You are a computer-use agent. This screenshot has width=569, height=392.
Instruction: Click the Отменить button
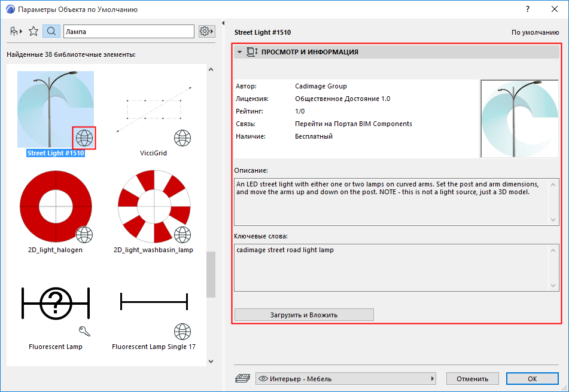(473, 379)
